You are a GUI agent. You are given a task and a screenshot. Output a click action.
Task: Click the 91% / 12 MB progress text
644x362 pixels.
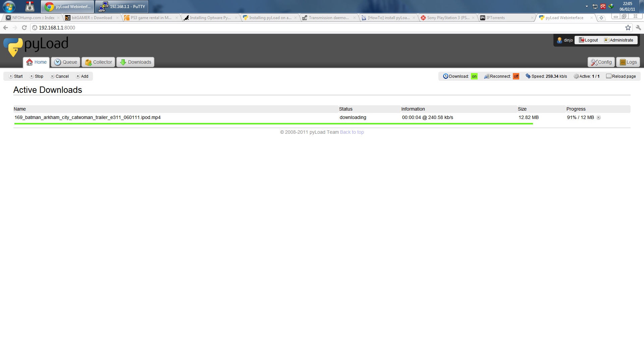[581, 118]
